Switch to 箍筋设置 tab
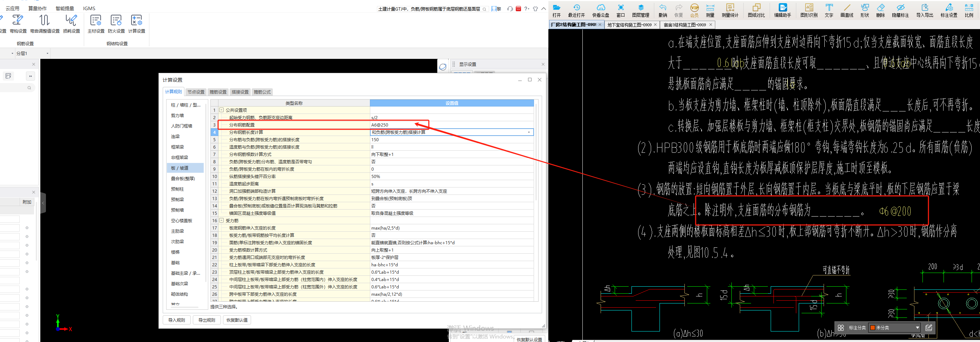This screenshot has height=342, width=980. coord(218,92)
